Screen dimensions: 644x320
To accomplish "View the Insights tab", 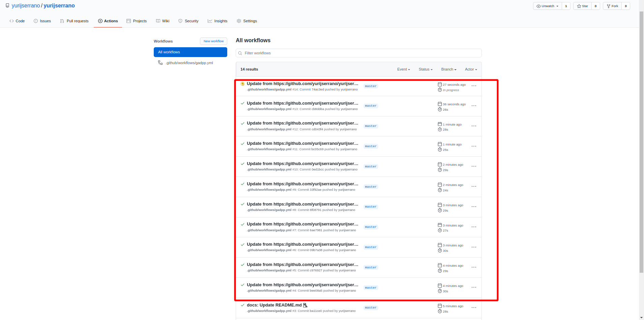I will click(217, 21).
